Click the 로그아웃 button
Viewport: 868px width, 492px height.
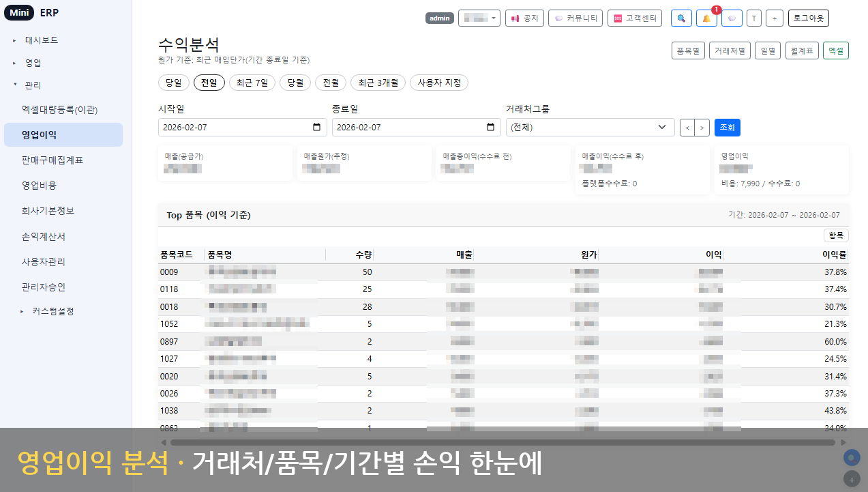tap(809, 18)
